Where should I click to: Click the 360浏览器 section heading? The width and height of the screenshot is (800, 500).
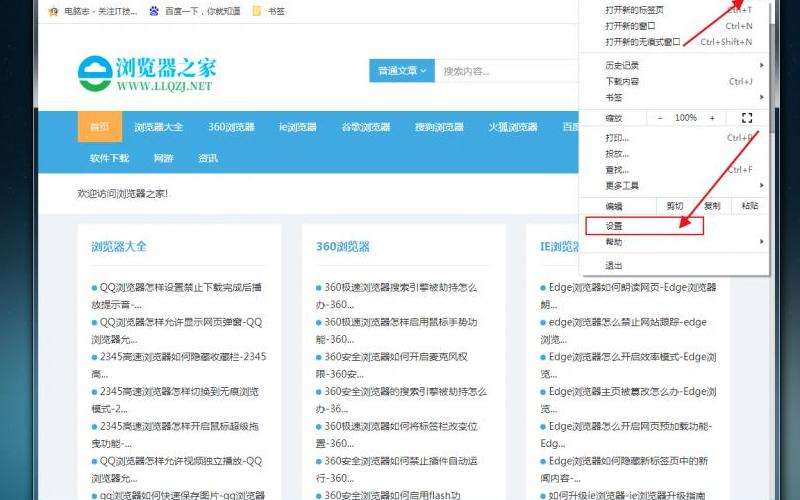[343, 246]
